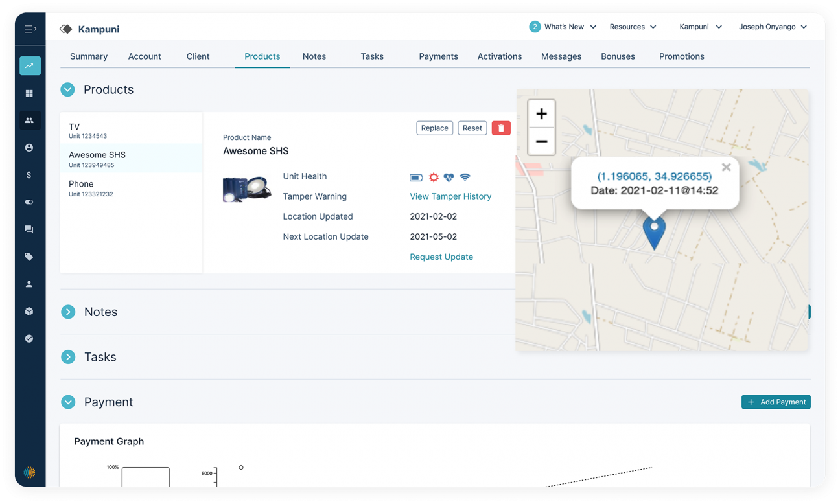840x504 pixels.
Task: Click the heart-rate unit health icon
Action: [449, 177]
